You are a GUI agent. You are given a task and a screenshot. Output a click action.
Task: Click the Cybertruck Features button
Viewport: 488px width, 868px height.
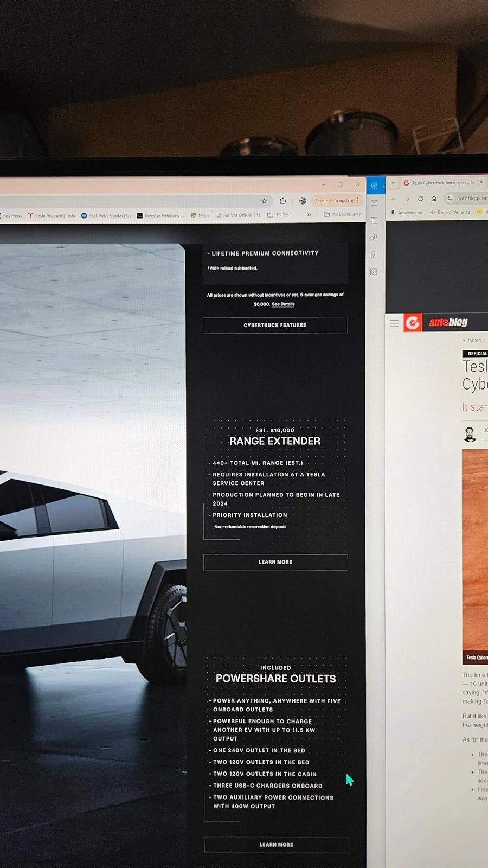pyautogui.click(x=275, y=325)
